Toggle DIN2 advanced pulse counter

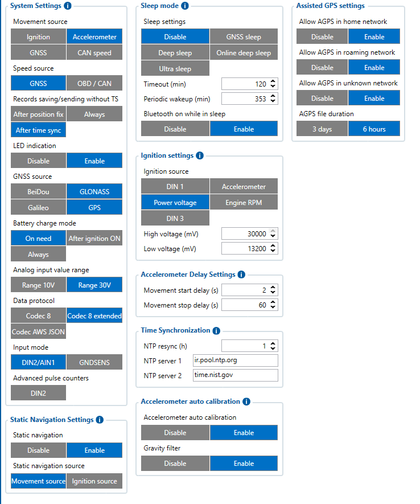click(x=38, y=393)
